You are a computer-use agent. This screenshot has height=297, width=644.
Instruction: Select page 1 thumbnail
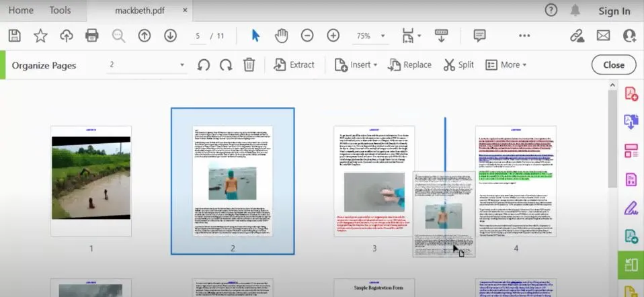(x=91, y=181)
